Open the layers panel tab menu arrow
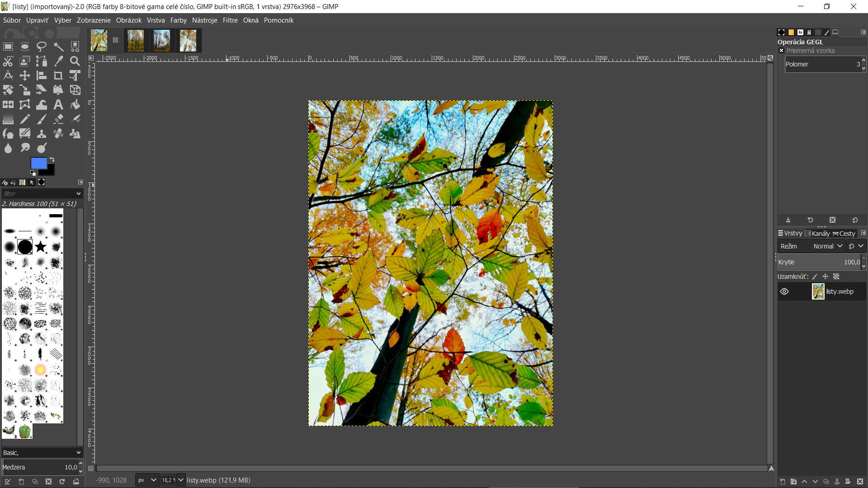The height and width of the screenshot is (488, 868). 863,233
